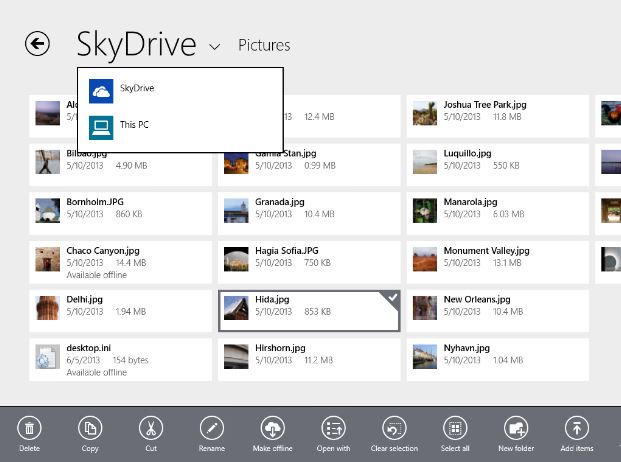The height and width of the screenshot is (462, 621).
Task: Choose the Open with icon
Action: point(333,428)
